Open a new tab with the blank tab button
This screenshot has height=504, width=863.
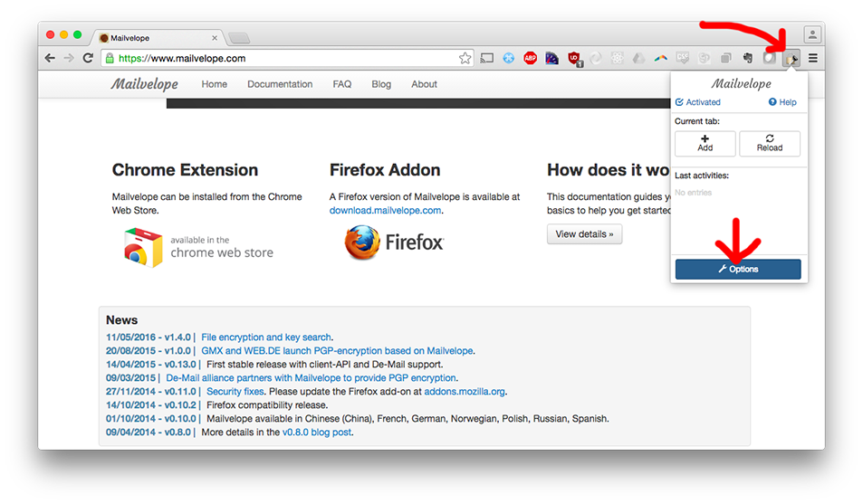click(239, 38)
